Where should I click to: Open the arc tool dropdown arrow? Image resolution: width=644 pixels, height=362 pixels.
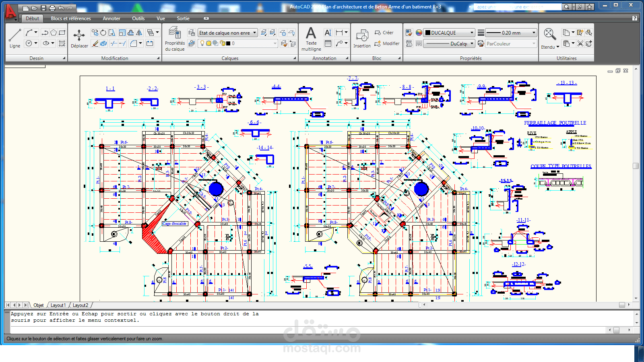coord(36,33)
